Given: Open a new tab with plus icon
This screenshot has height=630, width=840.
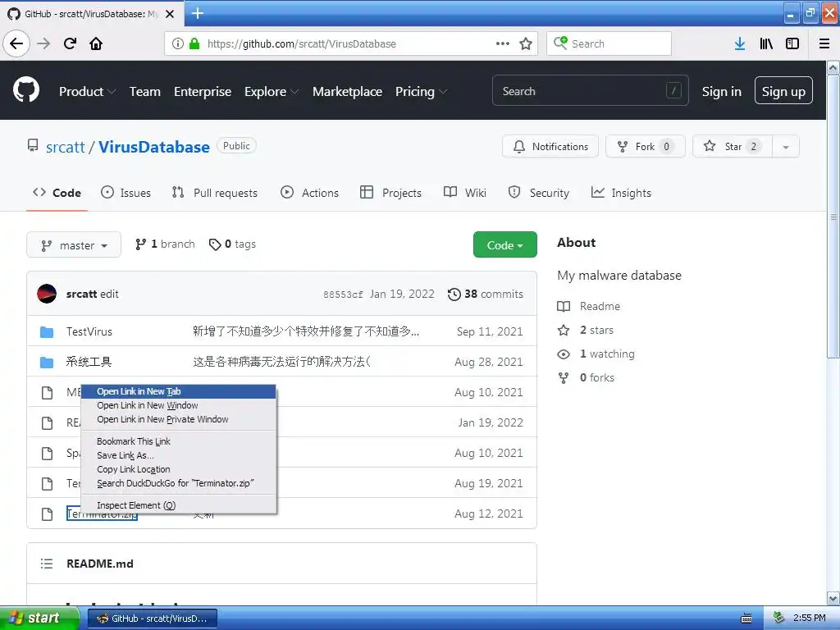Looking at the screenshot, I should tap(198, 13).
